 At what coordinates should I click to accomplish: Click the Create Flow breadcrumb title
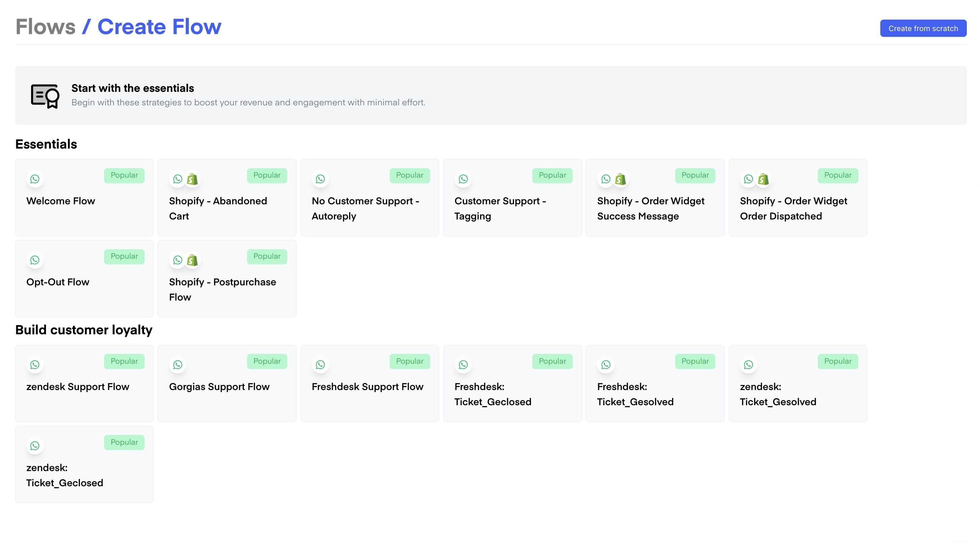(159, 27)
